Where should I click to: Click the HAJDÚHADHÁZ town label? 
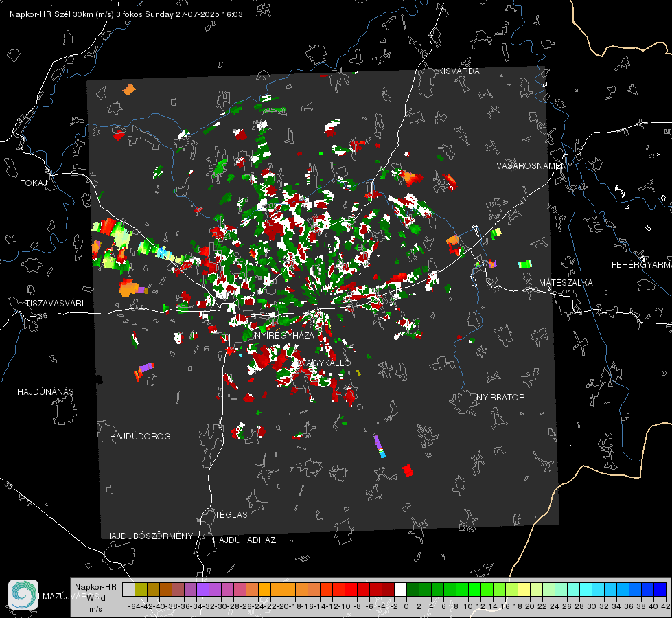(x=244, y=540)
